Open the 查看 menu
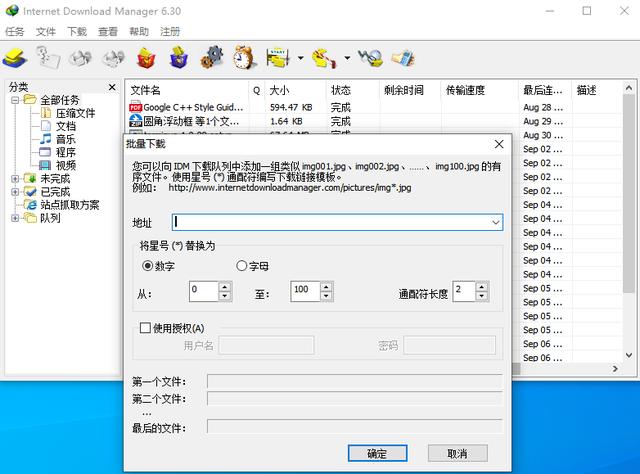Image resolution: width=640 pixels, height=474 pixels. (x=108, y=31)
